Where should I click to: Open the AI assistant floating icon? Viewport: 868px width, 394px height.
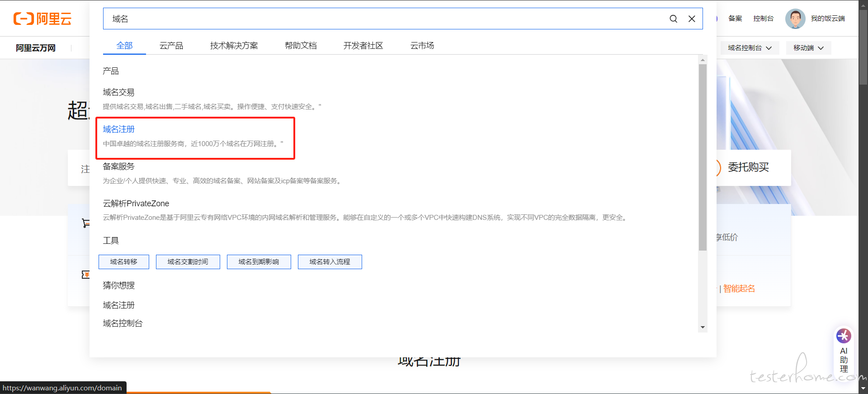pyautogui.click(x=844, y=336)
